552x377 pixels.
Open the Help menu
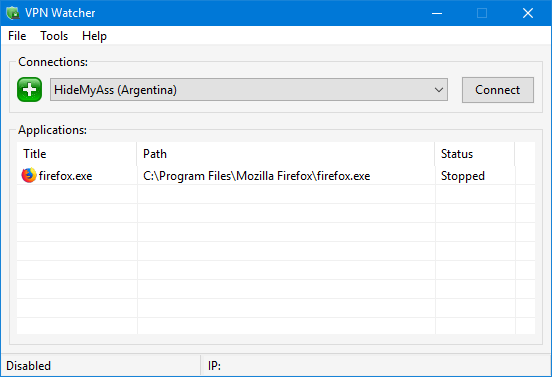point(94,36)
